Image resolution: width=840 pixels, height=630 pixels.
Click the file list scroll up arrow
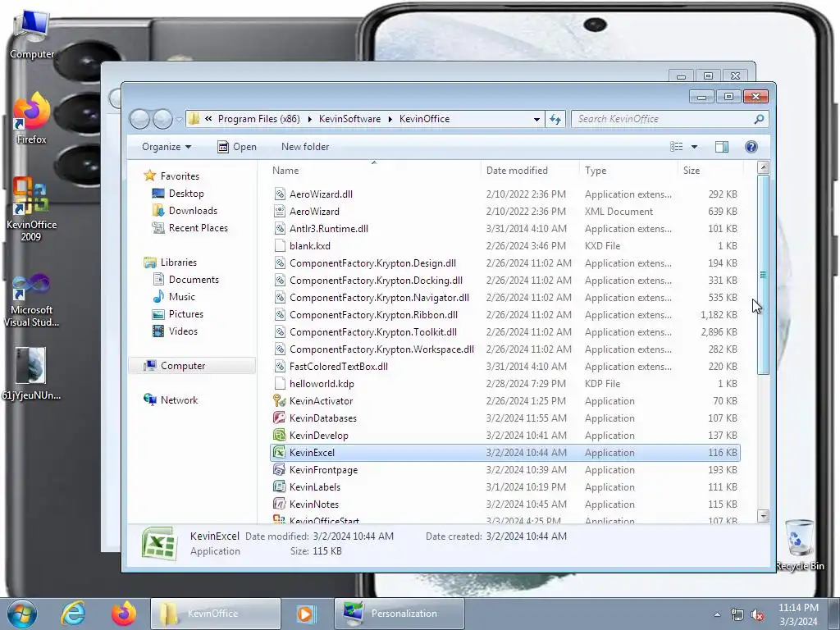pos(764,167)
